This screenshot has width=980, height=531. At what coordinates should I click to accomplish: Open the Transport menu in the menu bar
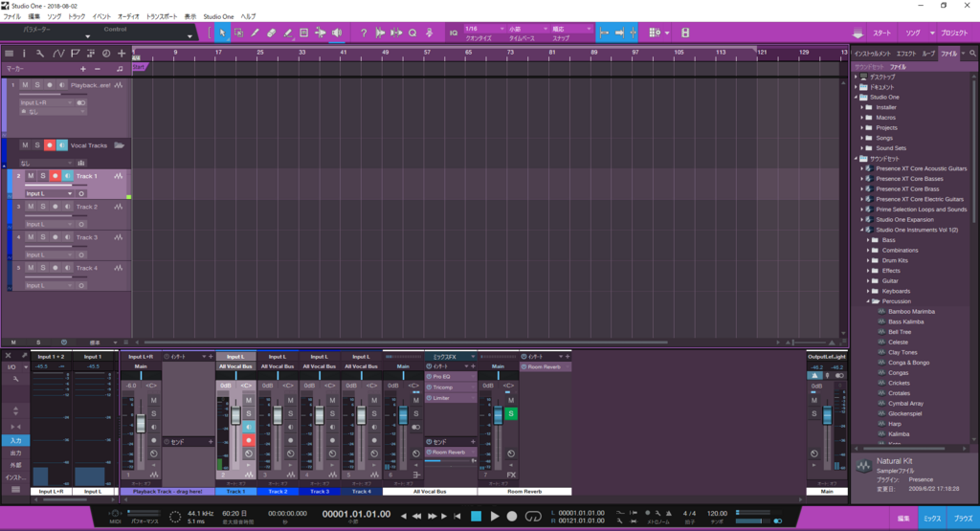coord(161,16)
